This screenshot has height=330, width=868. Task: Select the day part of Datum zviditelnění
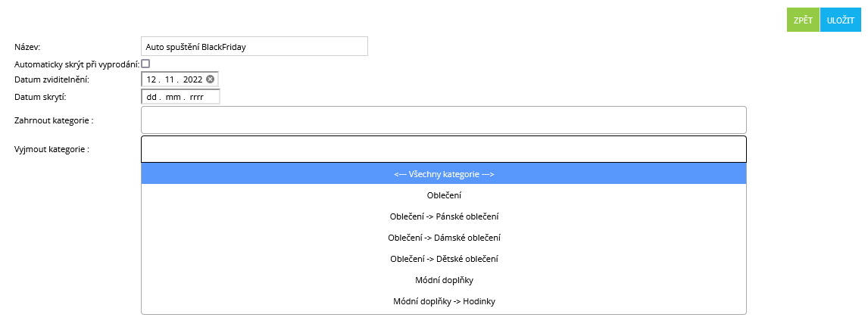(x=151, y=79)
